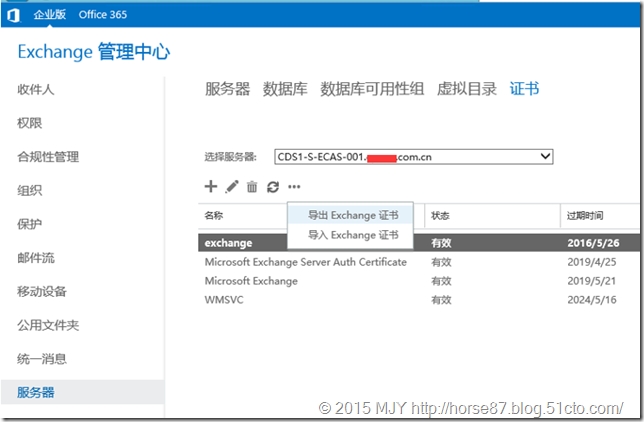Select Microsoft Exchange Server Auth Certificate row
This screenshot has width=644, height=422.
click(305, 262)
